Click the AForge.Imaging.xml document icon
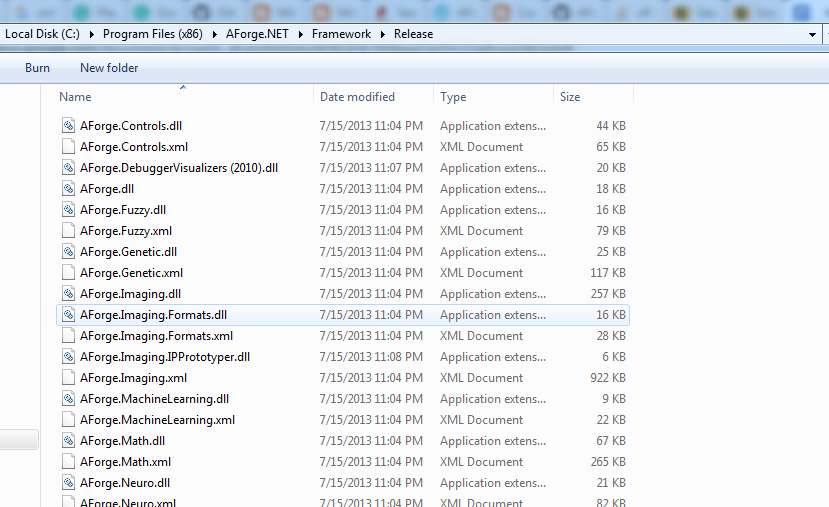Image resolution: width=829 pixels, height=507 pixels. pyautogui.click(x=68, y=377)
